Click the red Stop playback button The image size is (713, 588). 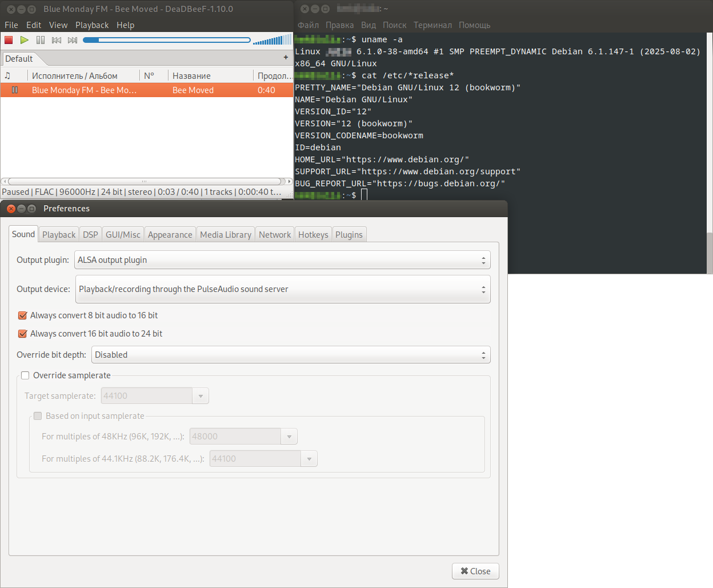click(x=9, y=40)
